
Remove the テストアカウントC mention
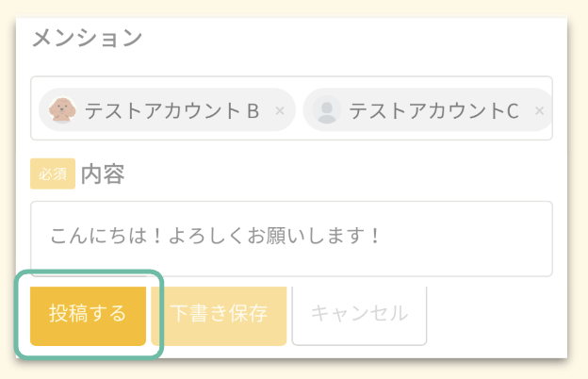point(539,111)
